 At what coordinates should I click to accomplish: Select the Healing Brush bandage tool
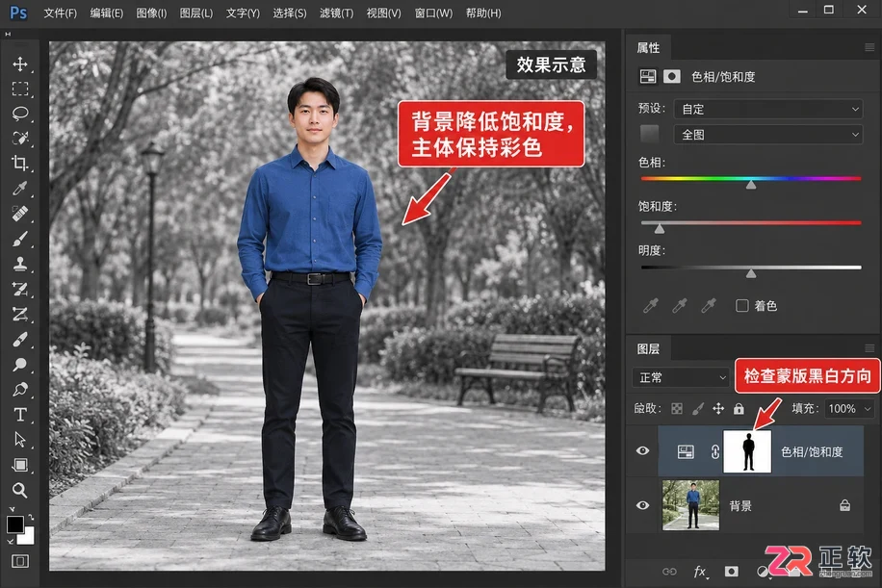pyautogui.click(x=20, y=213)
